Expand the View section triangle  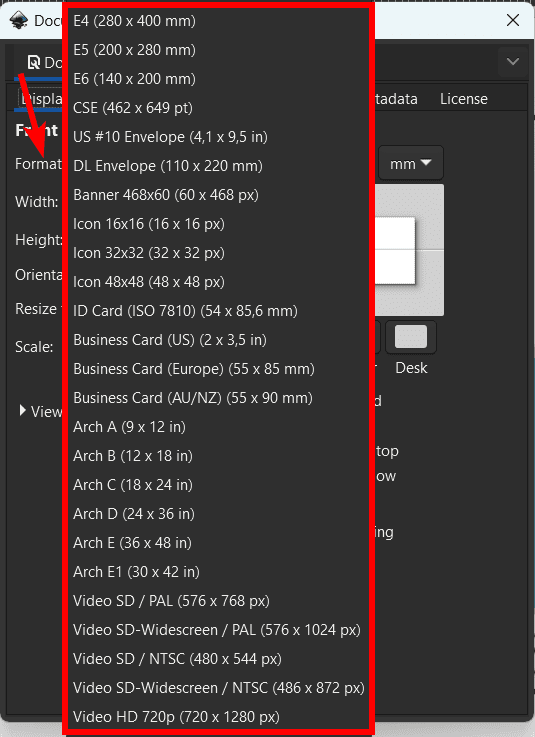tap(22, 411)
